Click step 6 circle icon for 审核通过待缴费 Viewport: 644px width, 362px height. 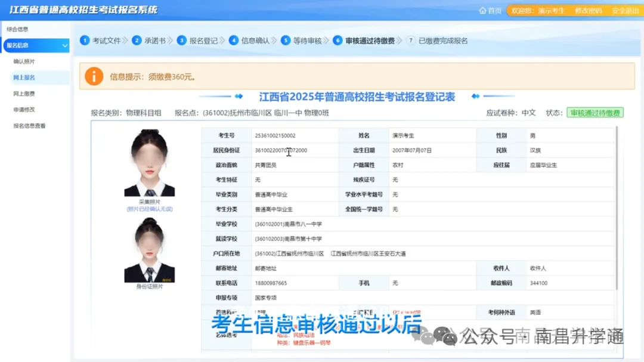338,41
